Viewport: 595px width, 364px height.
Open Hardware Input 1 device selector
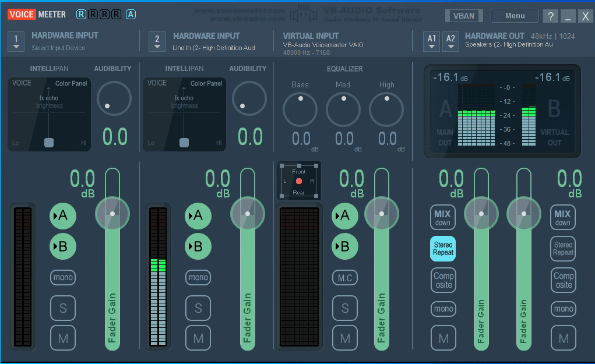16,41
